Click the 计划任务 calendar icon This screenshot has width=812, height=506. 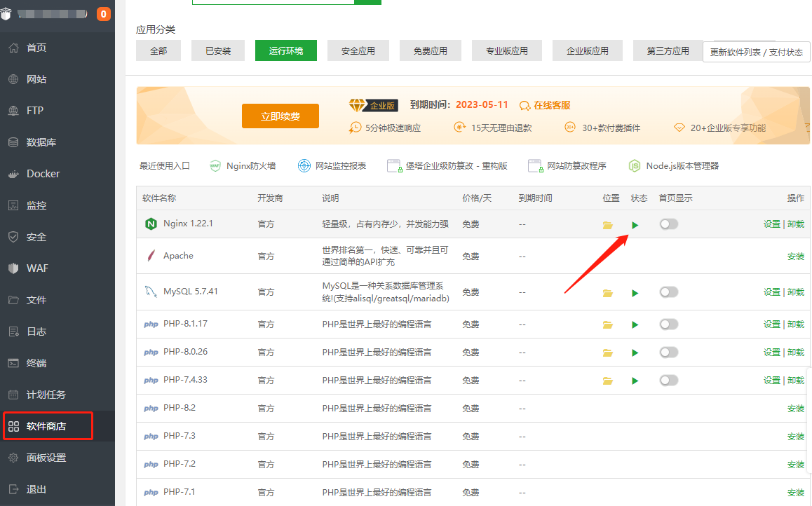14,395
